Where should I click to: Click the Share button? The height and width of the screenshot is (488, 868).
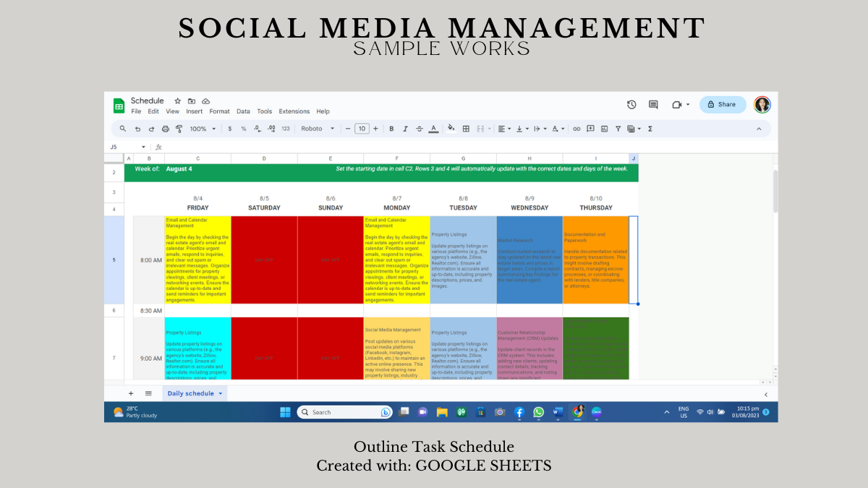(722, 104)
